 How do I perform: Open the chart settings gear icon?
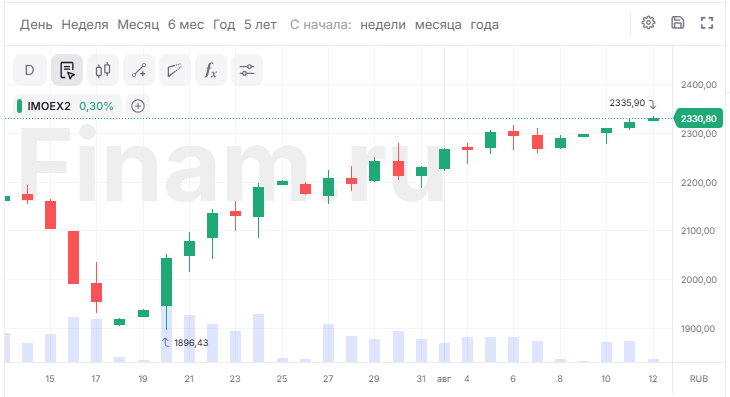tap(648, 23)
